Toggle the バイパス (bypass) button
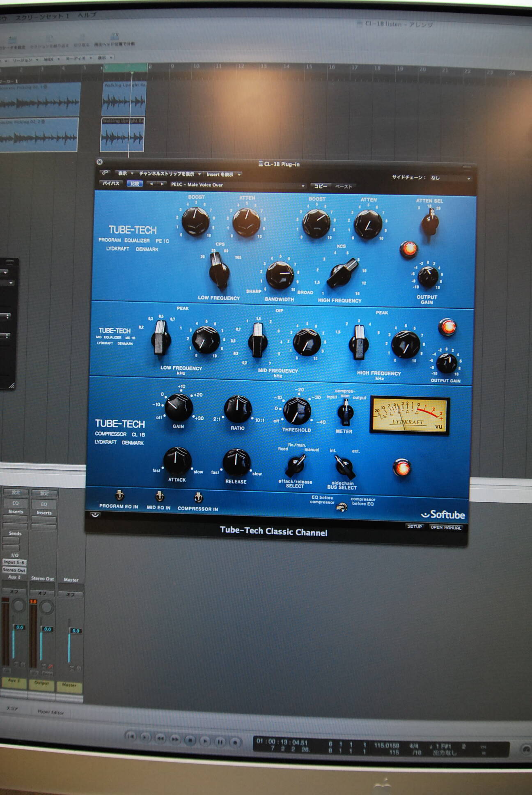 coord(111,183)
